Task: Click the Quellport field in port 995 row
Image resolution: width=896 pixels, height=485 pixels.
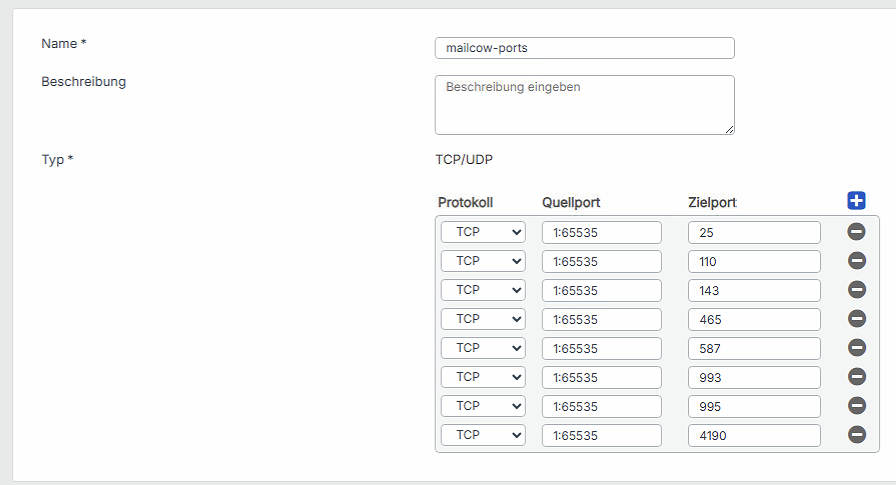Action: coord(601,406)
